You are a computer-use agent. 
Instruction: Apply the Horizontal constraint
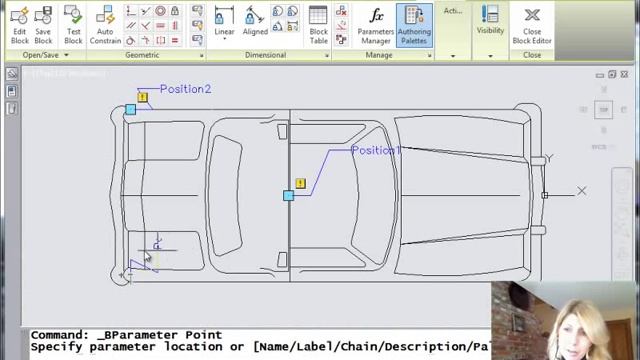point(160,26)
